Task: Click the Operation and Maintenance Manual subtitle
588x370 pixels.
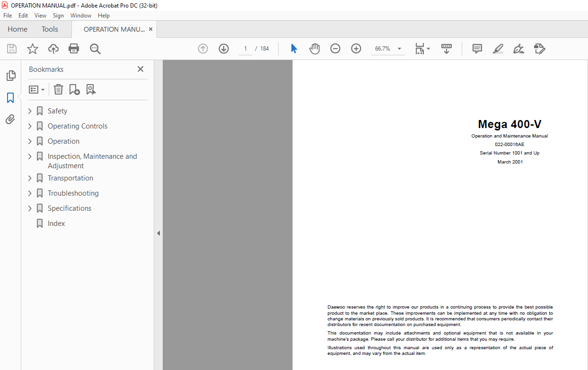Action: click(509, 136)
